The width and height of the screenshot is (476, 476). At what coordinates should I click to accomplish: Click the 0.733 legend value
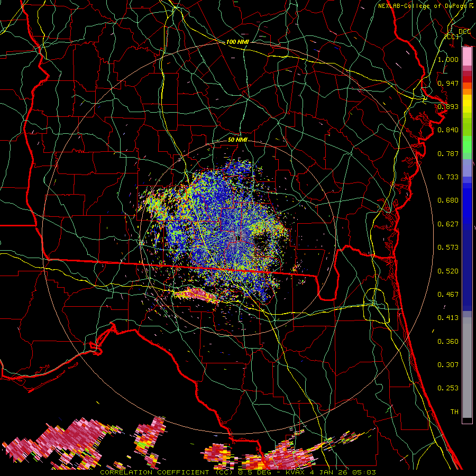[448, 177]
